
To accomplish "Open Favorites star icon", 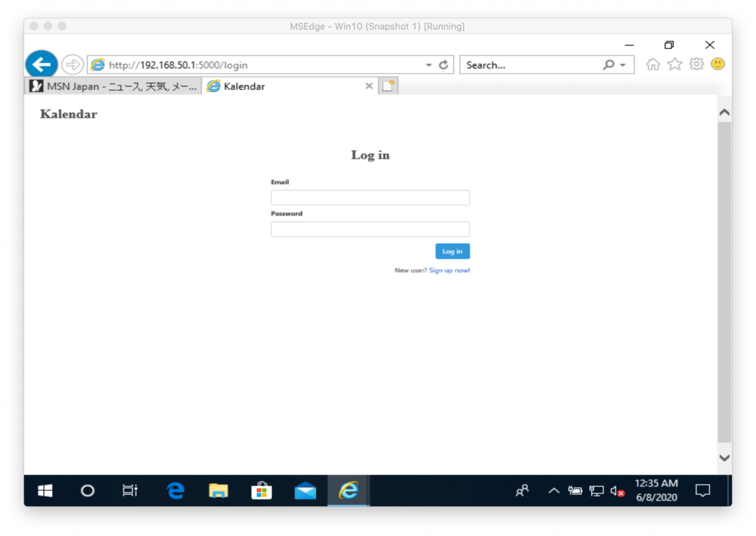I will [x=675, y=64].
